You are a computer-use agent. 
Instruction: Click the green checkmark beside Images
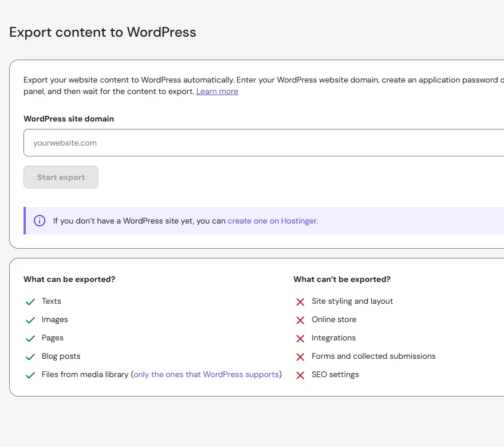click(x=30, y=320)
